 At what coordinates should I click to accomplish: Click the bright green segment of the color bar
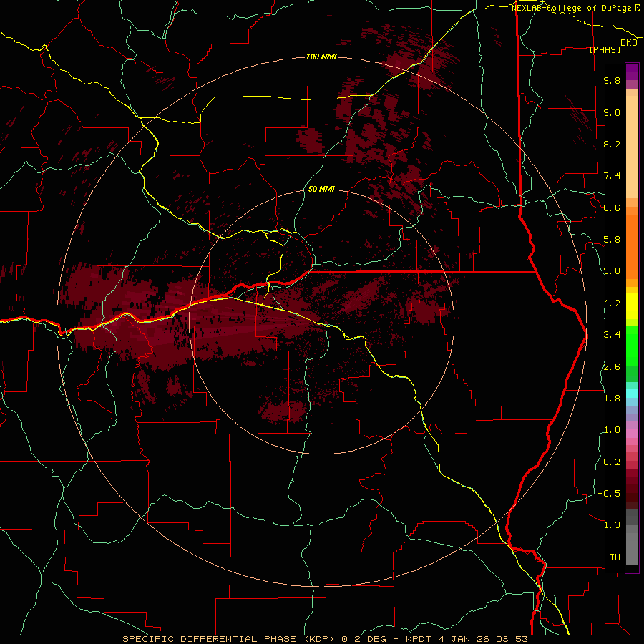point(632,346)
